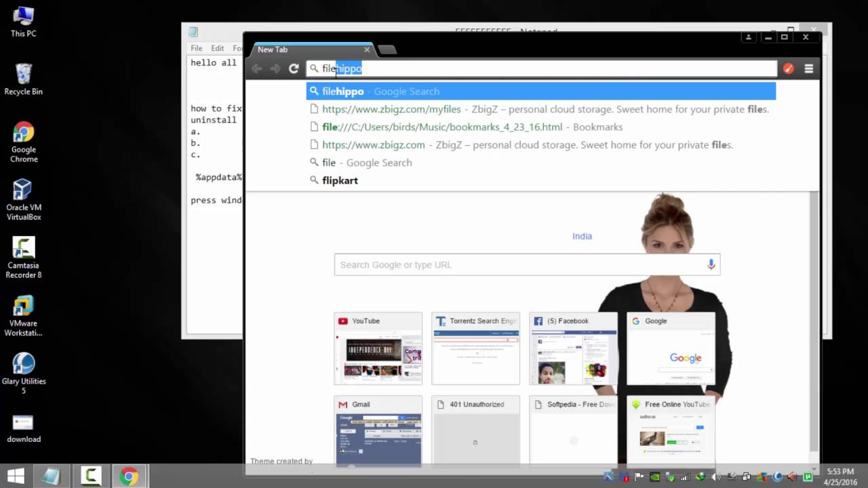This screenshot has height=488, width=868.
Task: Click the network signal bars tray icon
Action: click(686, 477)
